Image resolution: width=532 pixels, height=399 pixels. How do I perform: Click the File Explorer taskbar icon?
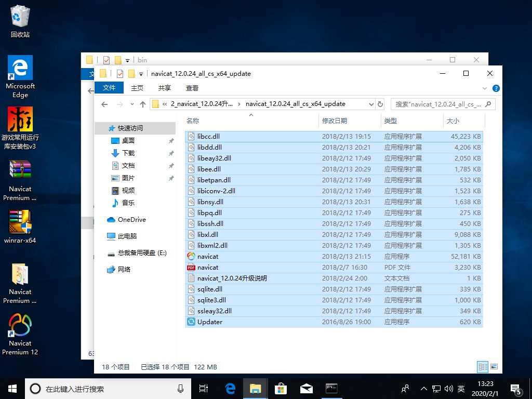(255, 389)
